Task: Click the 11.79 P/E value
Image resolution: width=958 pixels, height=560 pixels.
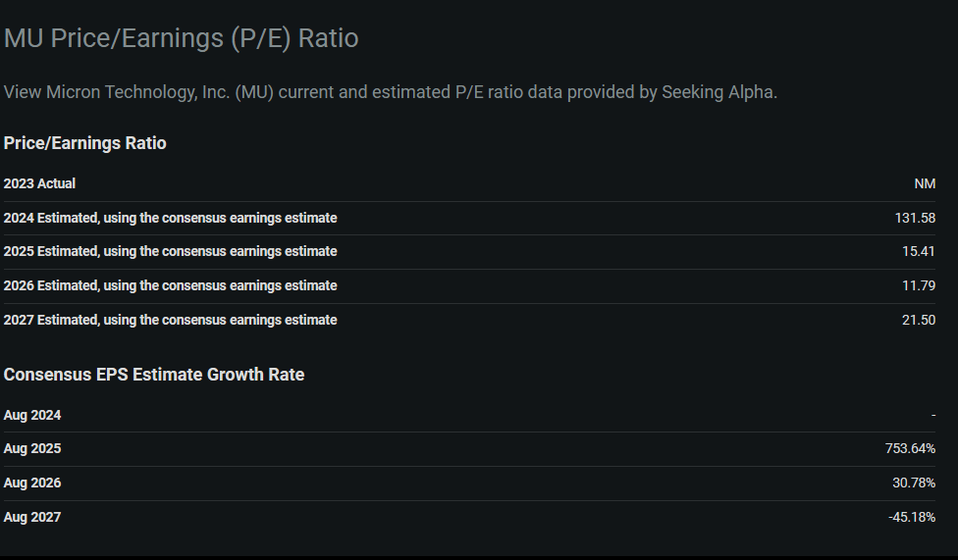Action: (919, 285)
